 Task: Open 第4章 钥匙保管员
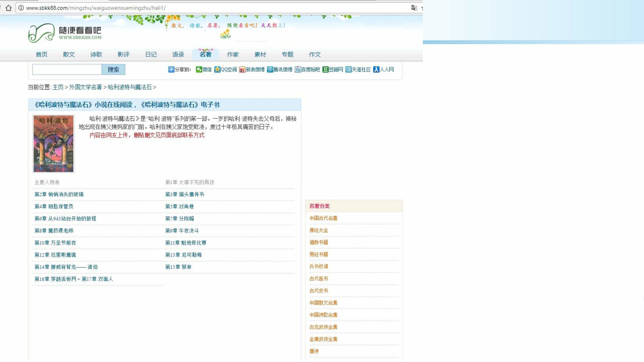(x=54, y=206)
